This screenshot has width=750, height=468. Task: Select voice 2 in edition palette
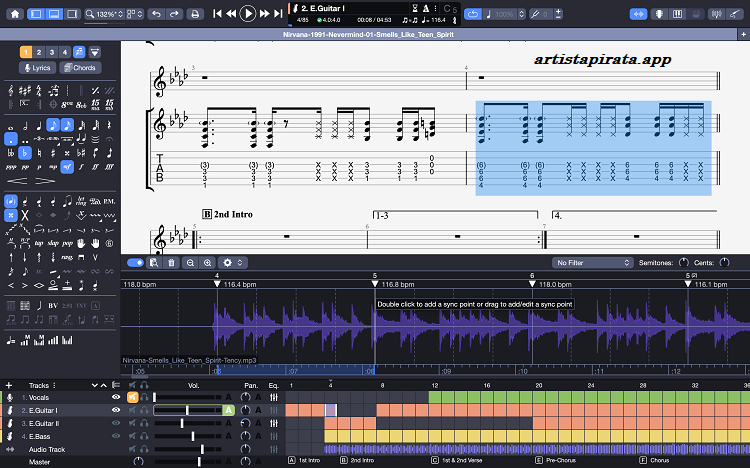pos(39,52)
